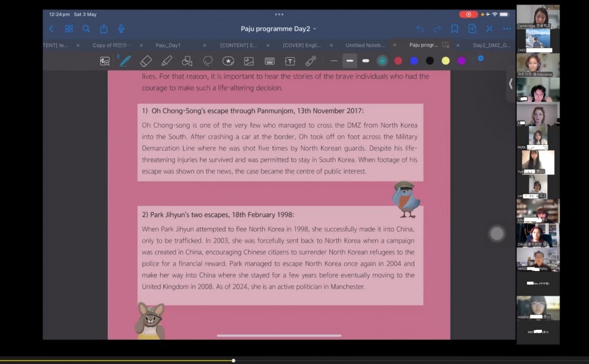
Task: Select the Text box tool
Action: tap(290, 61)
